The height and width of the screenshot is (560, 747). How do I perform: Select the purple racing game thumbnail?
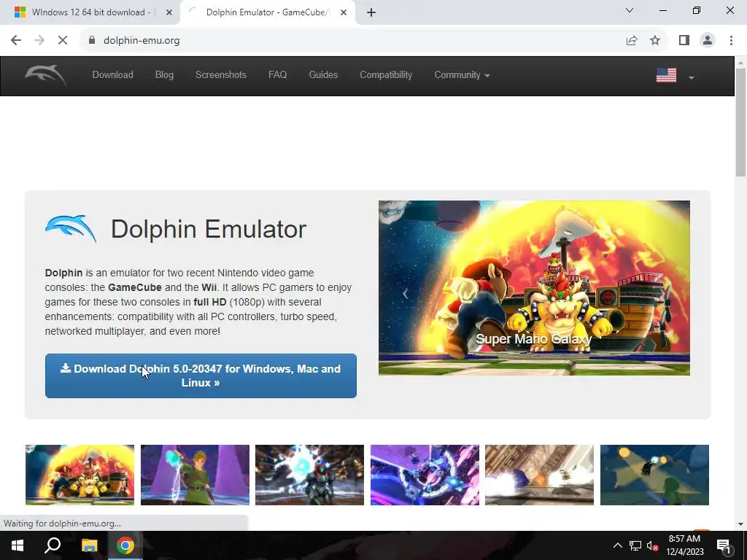[x=425, y=475]
